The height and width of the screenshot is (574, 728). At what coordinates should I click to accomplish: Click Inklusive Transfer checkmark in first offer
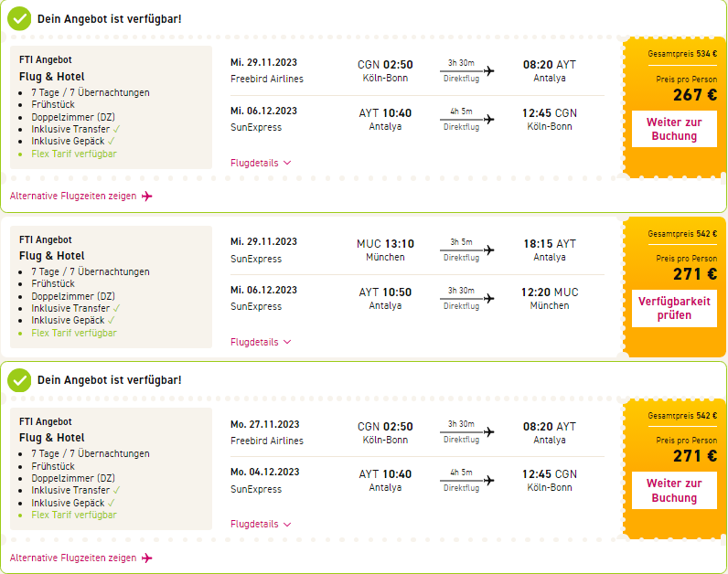tap(116, 129)
